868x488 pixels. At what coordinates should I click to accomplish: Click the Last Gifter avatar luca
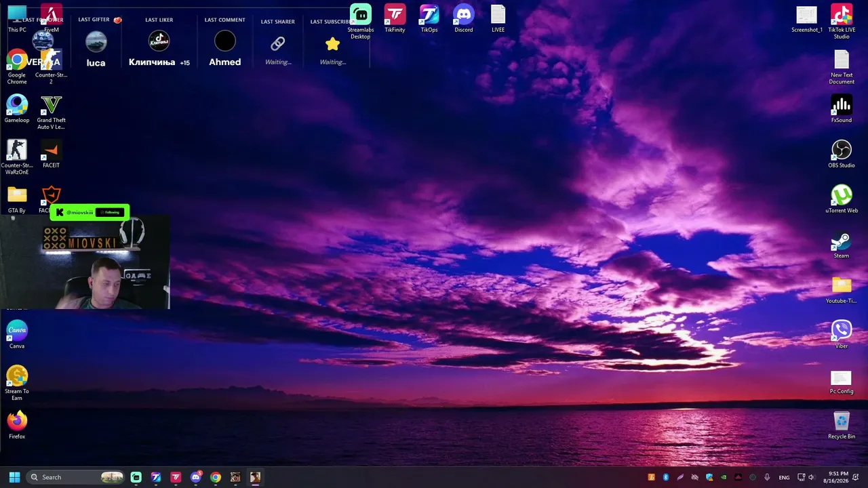[x=96, y=41]
